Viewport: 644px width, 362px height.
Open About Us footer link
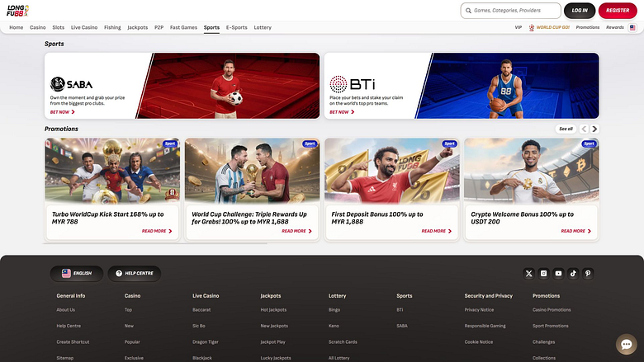click(66, 310)
